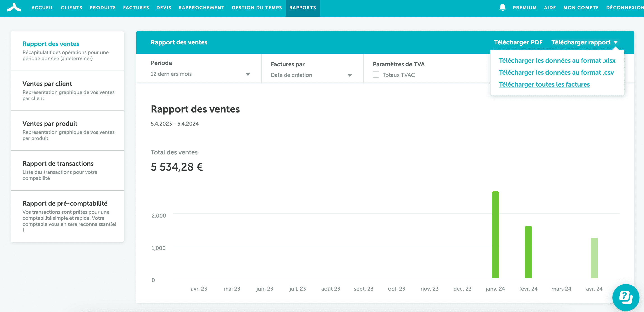Image resolution: width=644 pixels, height=312 pixels.
Task: Go to the Gestion du temps menu
Action: [257, 8]
